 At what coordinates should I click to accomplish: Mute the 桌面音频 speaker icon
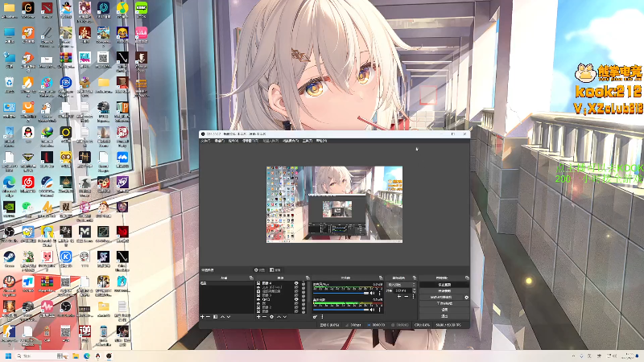click(372, 310)
